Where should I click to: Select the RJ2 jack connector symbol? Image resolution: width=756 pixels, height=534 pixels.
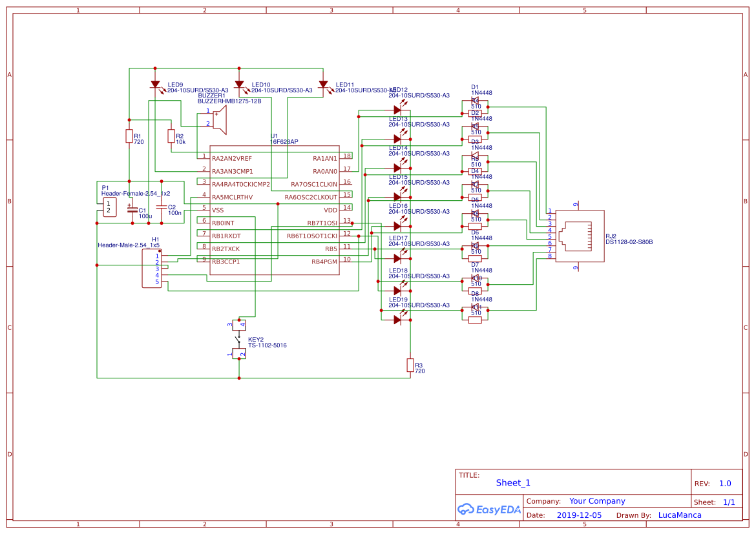580,236
